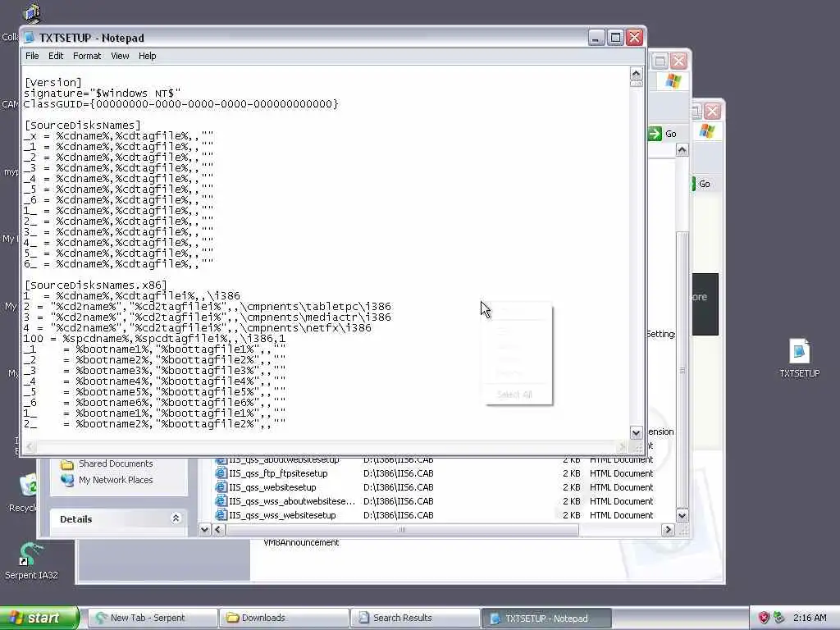Click the 2:16 AM system clock
The height and width of the screenshot is (630, 840).
810,618
